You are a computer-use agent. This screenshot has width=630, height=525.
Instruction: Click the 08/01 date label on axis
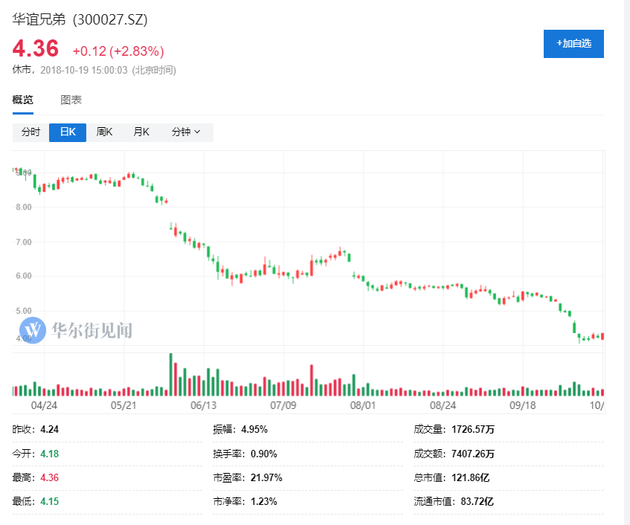tap(363, 407)
